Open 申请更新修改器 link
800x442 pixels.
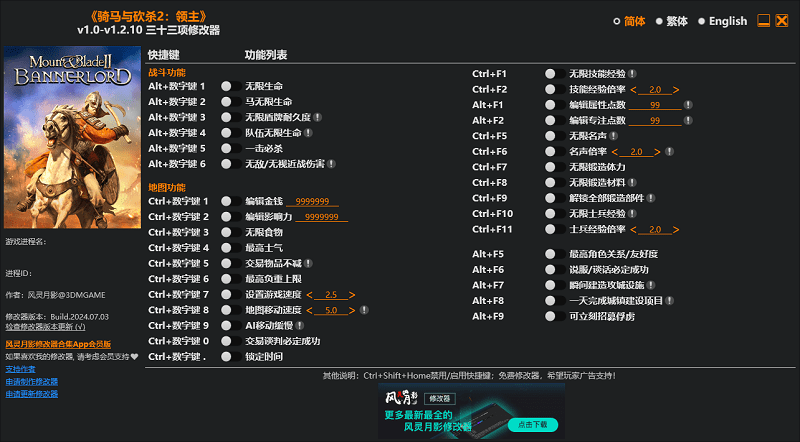click(32, 394)
